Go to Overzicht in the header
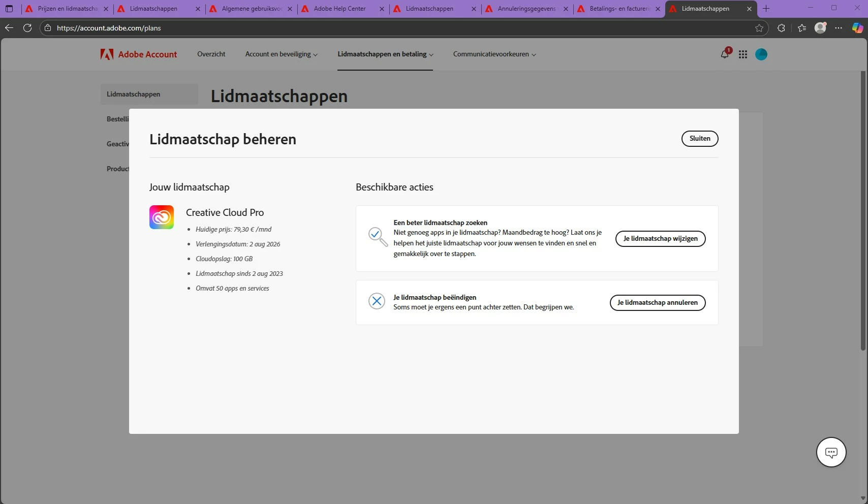This screenshot has width=868, height=504. pos(211,54)
